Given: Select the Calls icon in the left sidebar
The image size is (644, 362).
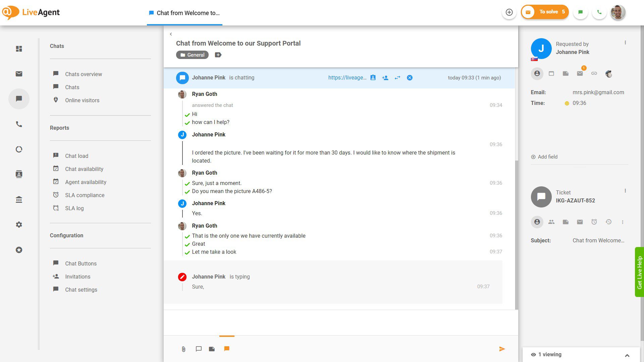Looking at the screenshot, I should (19, 124).
